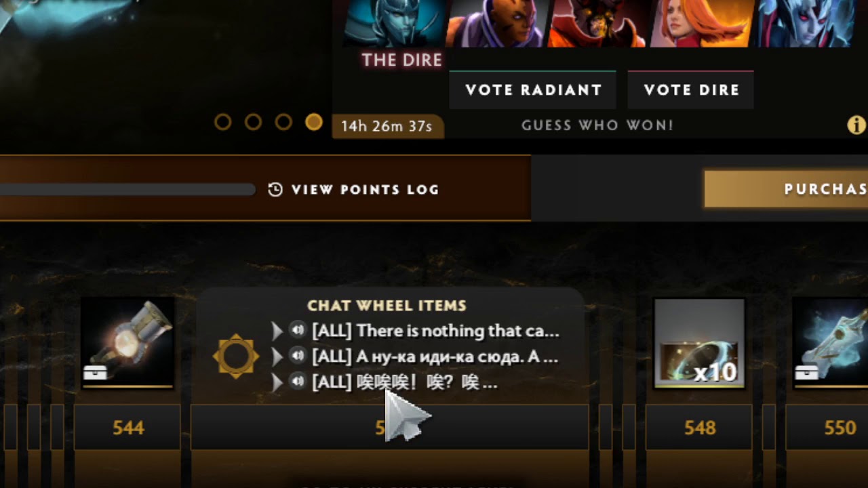The width and height of the screenshot is (868, 488).
Task: Click the clock icon beside View Points Log
Action: click(275, 190)
